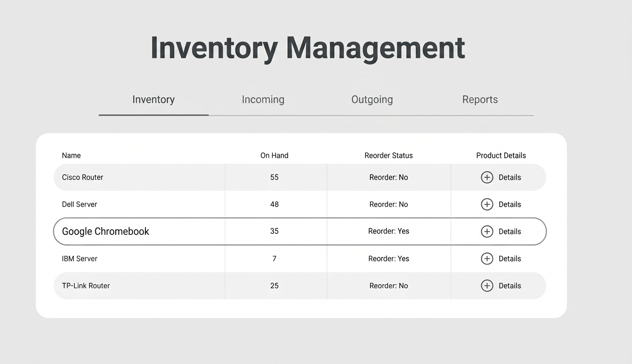The height and width of the screenshot is (364, 632).
Task: Go to the Outgoing tab
Action: pos(372,99)
